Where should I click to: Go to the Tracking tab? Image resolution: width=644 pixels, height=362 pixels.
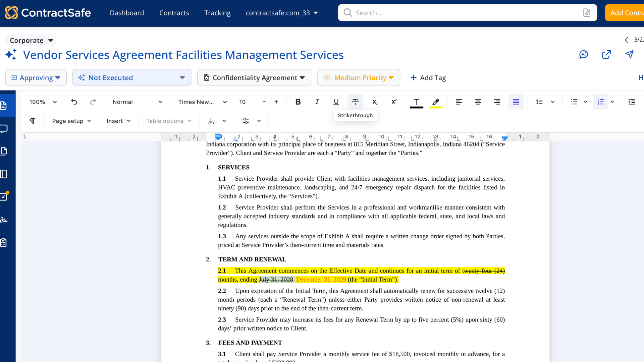click(x=217, y=13)
